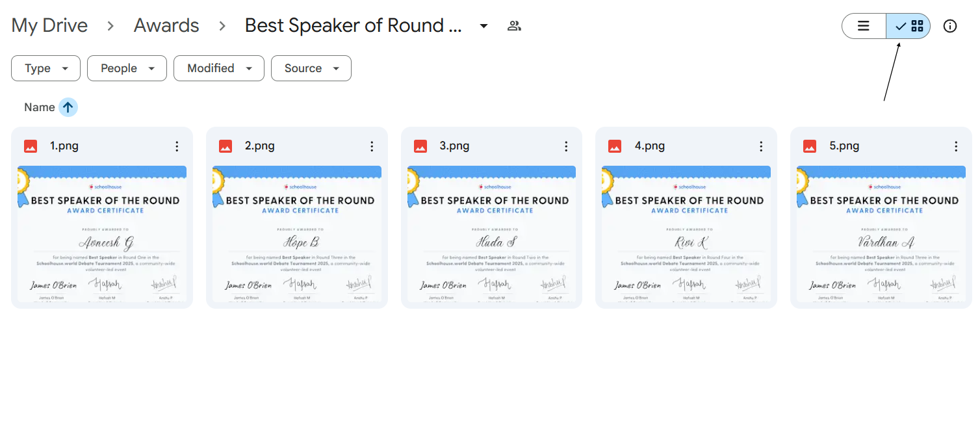
Task: Open more actions for 2.png
Action: pos(372,146)
